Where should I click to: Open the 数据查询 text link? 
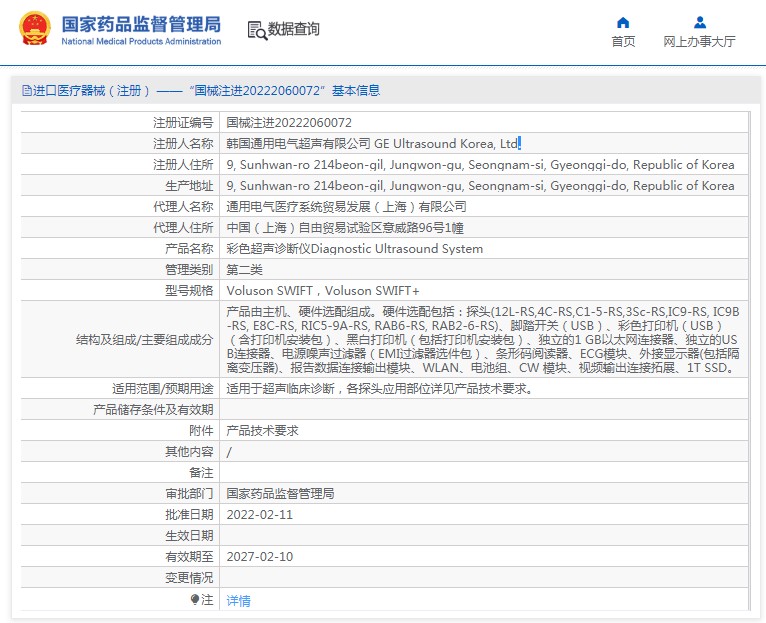pyautogui.click(x=293, y=30)
